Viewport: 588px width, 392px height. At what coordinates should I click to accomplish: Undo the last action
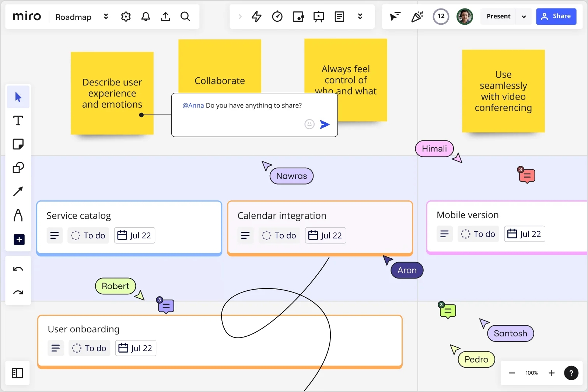tap(18, 269)
